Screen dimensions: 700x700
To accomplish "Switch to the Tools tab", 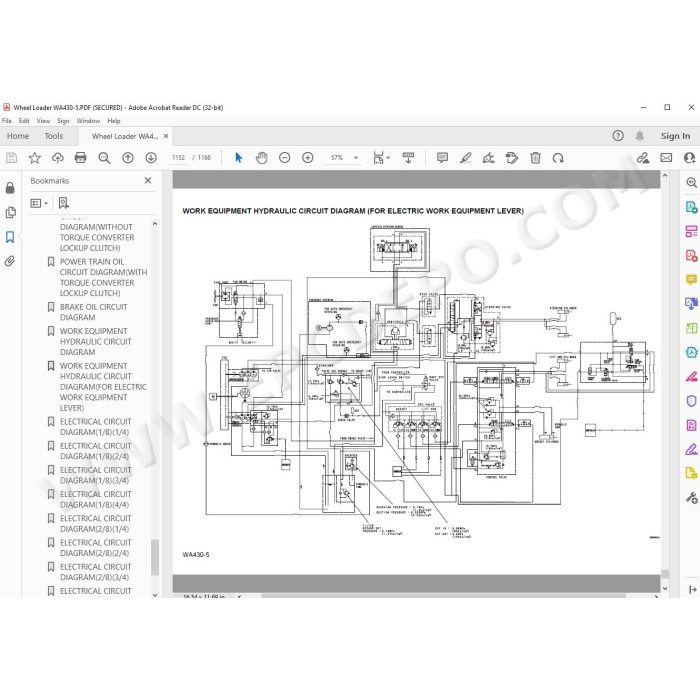I will [x=54, y=136].
